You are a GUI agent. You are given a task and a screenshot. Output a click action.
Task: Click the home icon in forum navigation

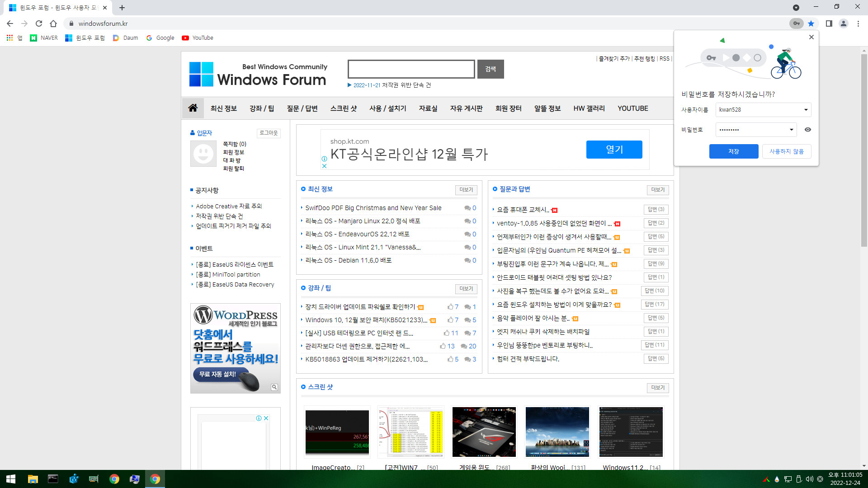click(x=193, y=108)
